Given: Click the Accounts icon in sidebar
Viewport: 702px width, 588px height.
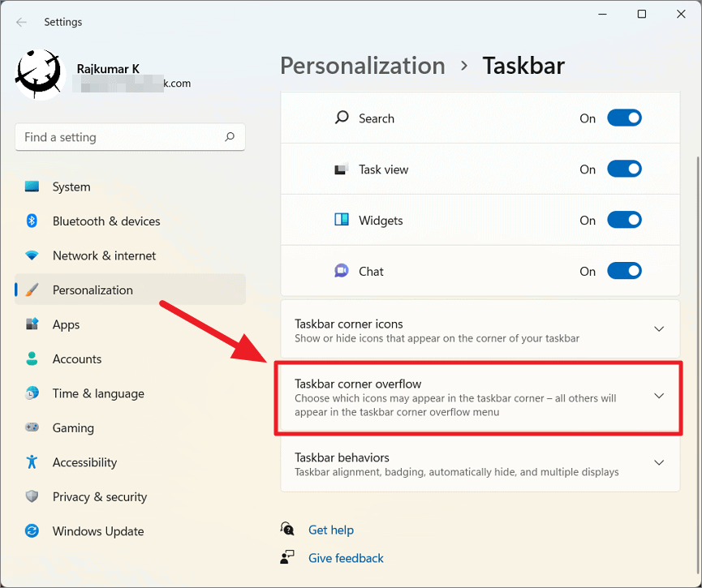Looking at the screenshot, I should (32, 358).
